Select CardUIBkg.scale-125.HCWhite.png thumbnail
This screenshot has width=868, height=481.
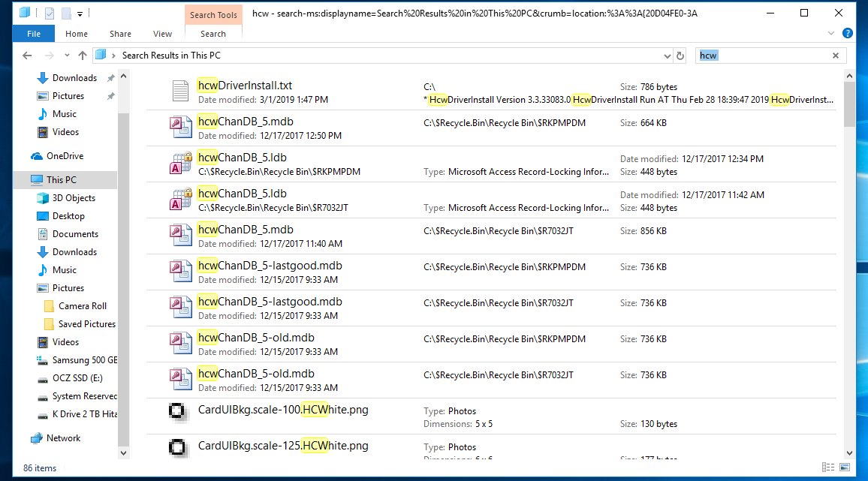(177, 447)
